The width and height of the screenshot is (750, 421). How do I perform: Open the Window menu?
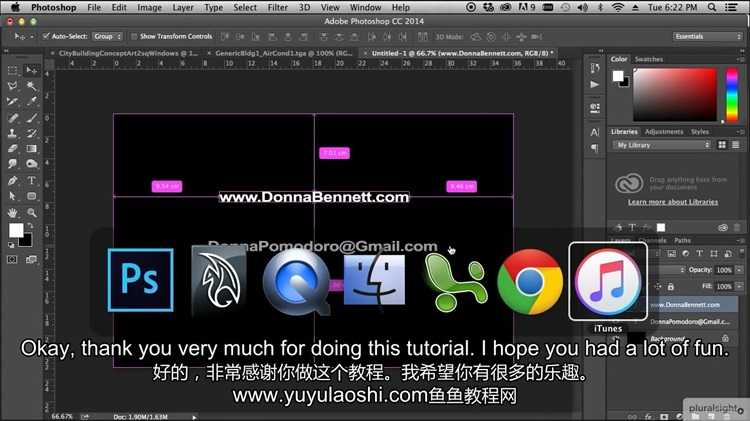365,7
